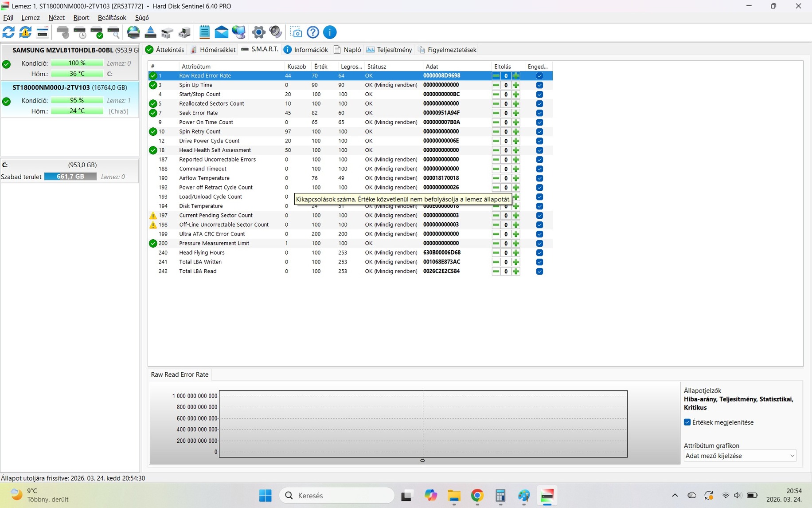Sort by the Adat column header
812x508 pixels.
(457, 67)
